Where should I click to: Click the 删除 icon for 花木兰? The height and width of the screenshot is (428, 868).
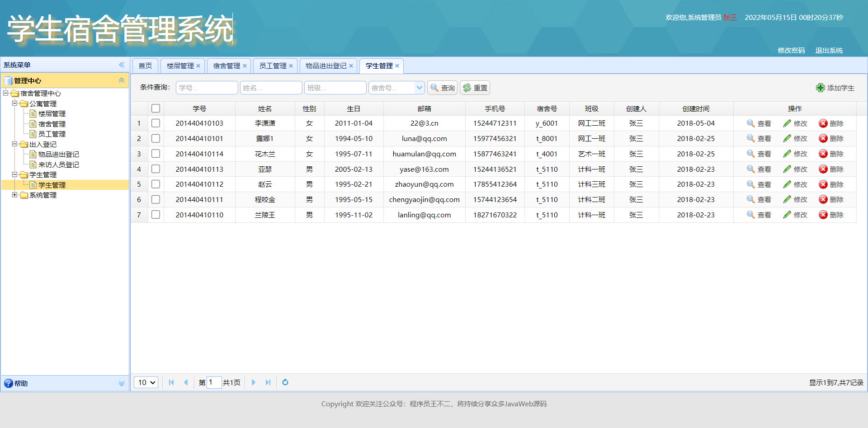pyautogui.click(x=823, y=154)
